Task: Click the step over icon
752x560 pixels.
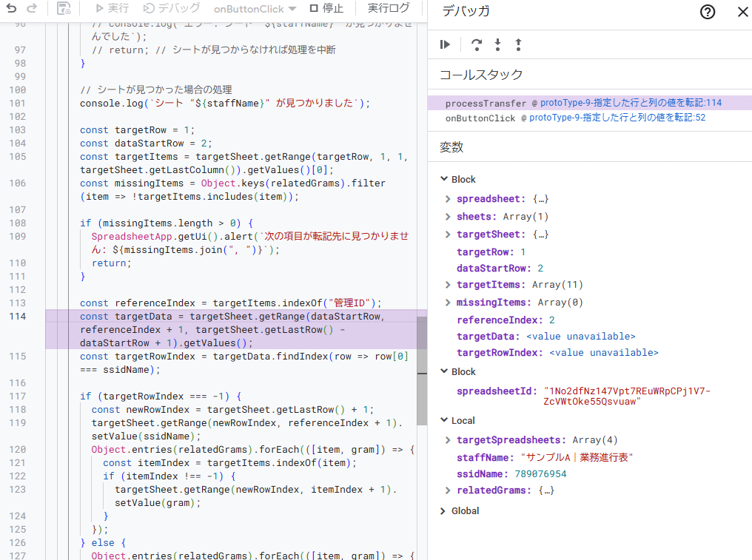Action: (x=477, y=45)
